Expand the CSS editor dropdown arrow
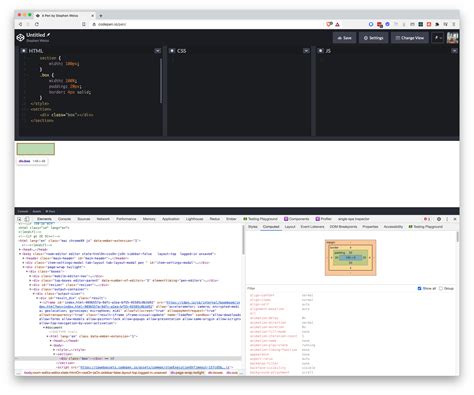 (x=306, y=51)
